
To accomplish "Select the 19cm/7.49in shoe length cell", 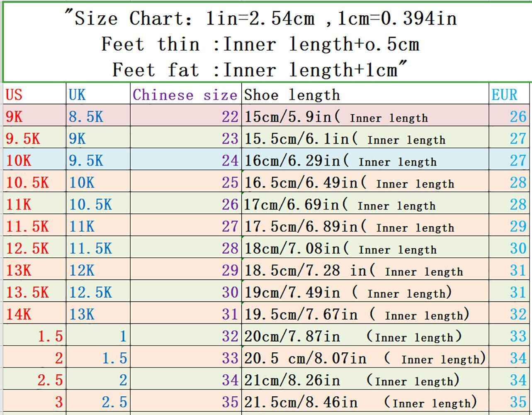I will coord(365,292).
